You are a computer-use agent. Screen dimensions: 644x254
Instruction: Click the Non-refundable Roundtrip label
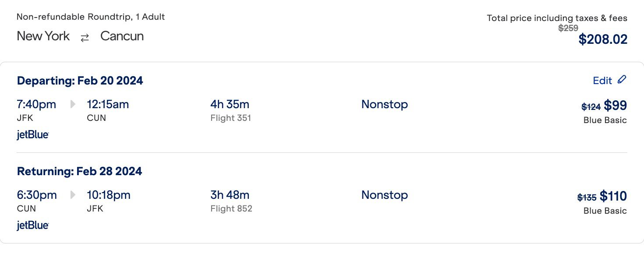[90, 17]
